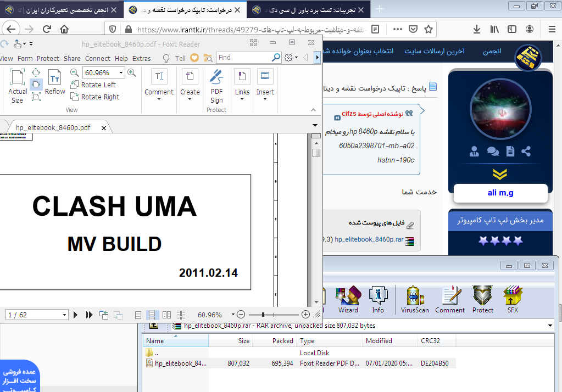Rotate the PDF page left

coord(93,85)
